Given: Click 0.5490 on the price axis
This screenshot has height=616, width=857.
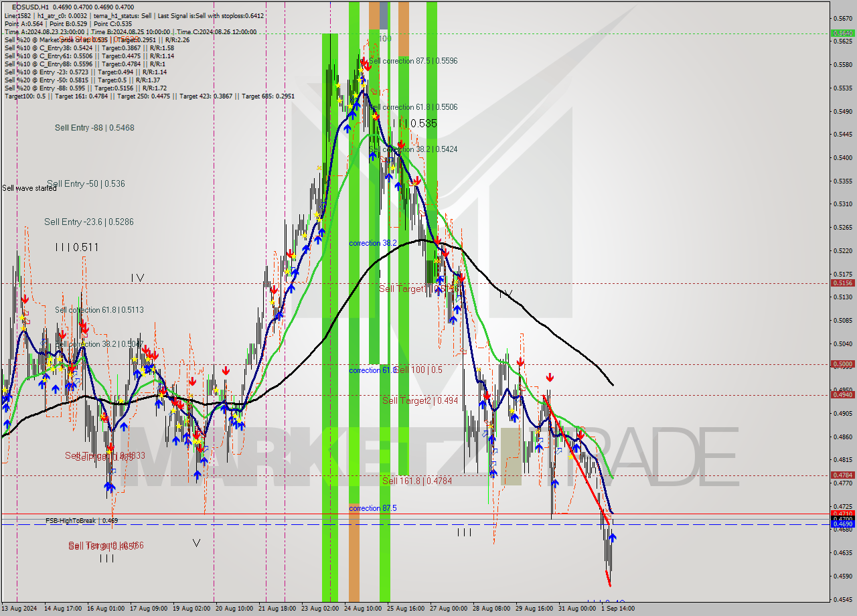Looking at the screenshot, I should pos(842,111).
